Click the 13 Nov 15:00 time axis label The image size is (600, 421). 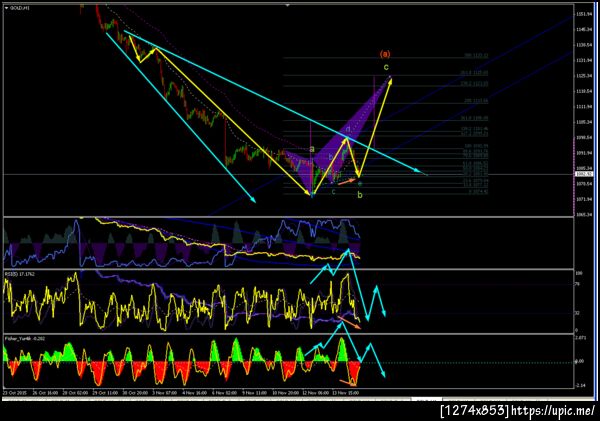click(x=346, y=393)
